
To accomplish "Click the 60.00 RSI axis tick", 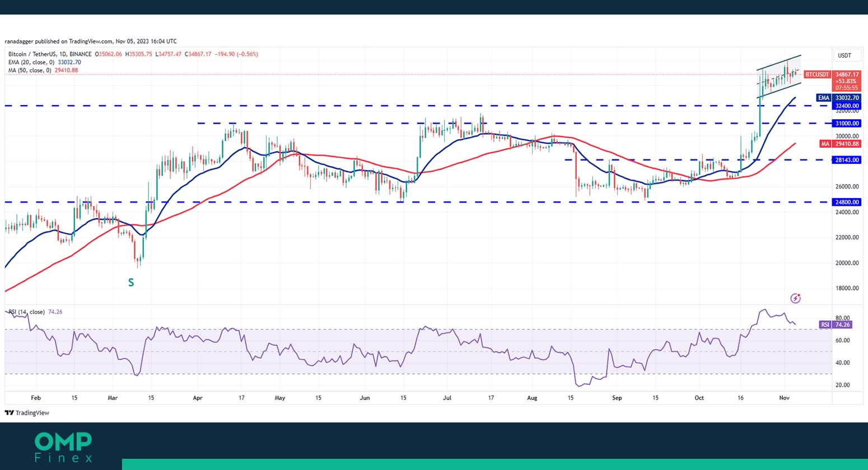I will [x=843, y=340].
